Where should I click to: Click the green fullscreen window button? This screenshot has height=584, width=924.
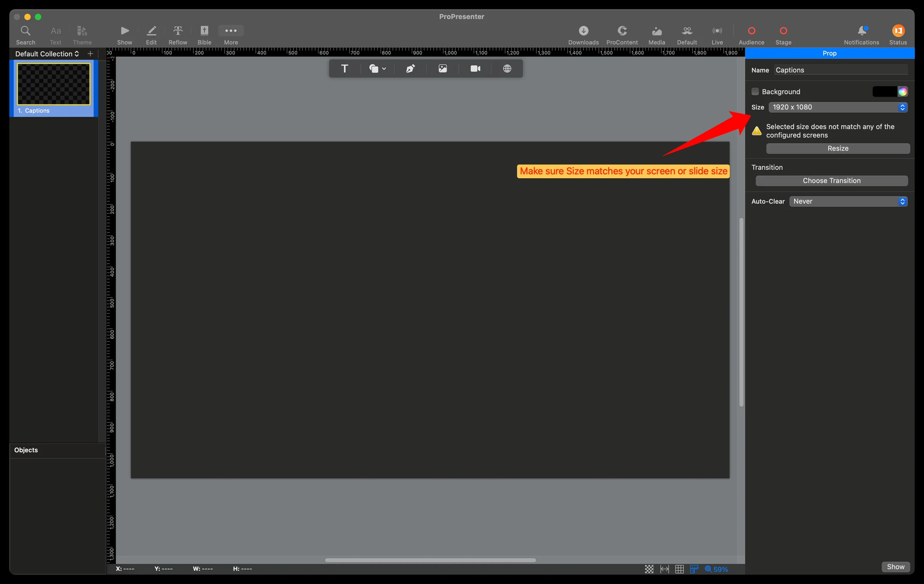tap(38, 17)
